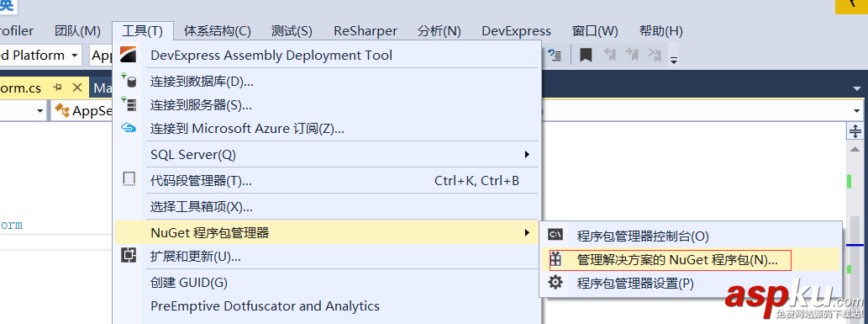Open the member navigation dropdown arrow
Screen dimensions: 868x324
point(857,110)
